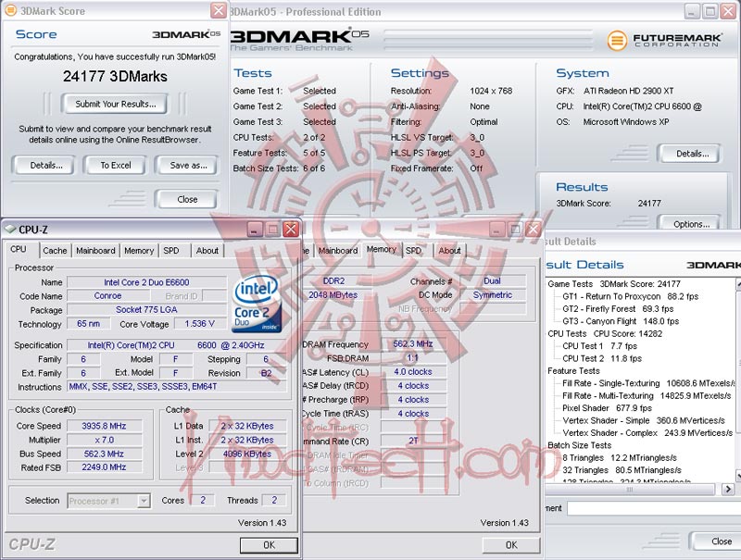
Task: Click Intel Core 2 Duo logo
Action: point(257,304)
